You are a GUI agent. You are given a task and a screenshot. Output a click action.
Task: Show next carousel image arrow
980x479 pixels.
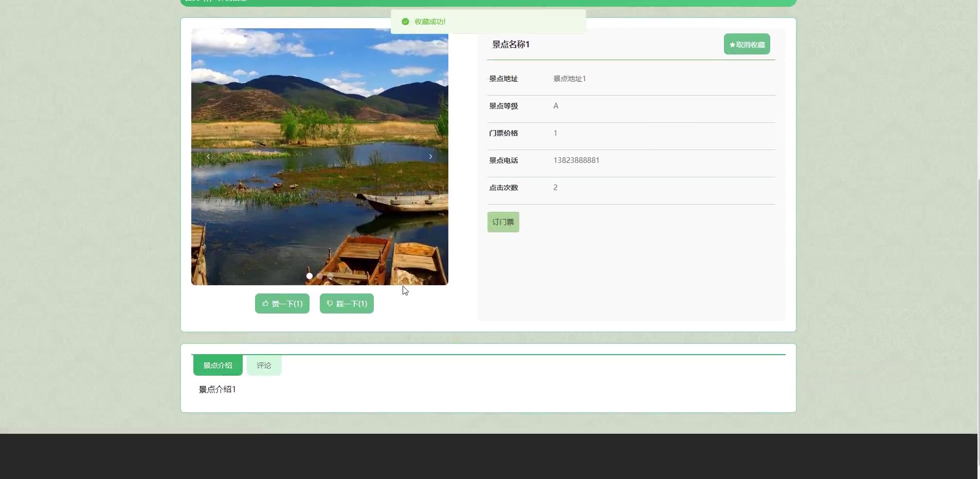click(x=430, y=156)
